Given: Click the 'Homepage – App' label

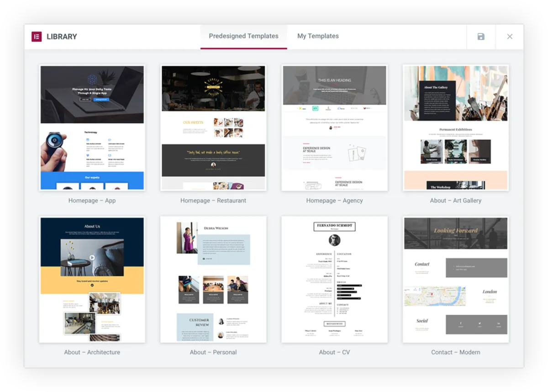Looking at the screenshot, I should (x=92, y=201).
